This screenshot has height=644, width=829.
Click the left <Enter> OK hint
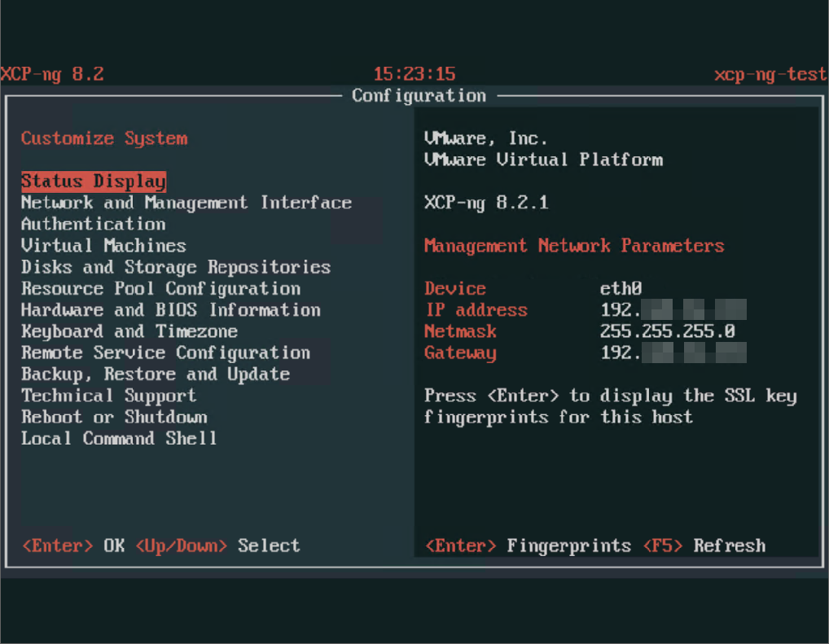(73, 545)
